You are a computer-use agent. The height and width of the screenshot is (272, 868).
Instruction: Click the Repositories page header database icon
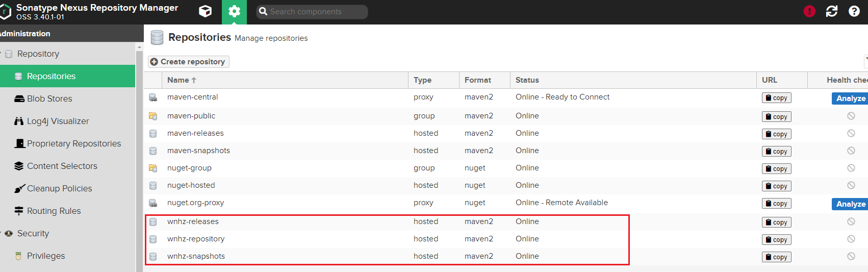point(157,37)
